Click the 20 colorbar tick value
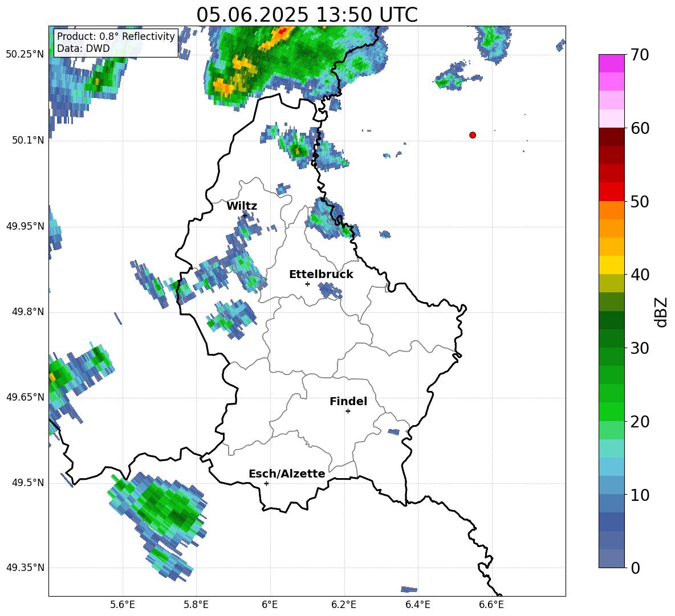This screenshot has width=675, height=616. (640, 422)
